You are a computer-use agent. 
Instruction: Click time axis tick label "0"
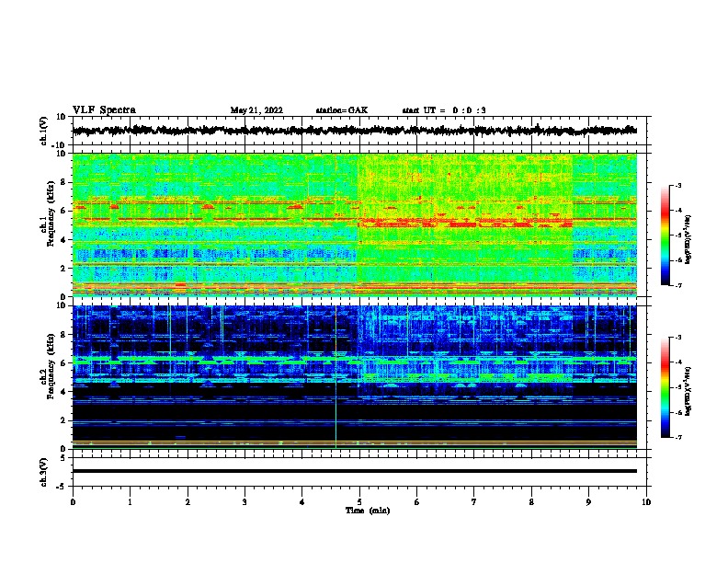73,502
